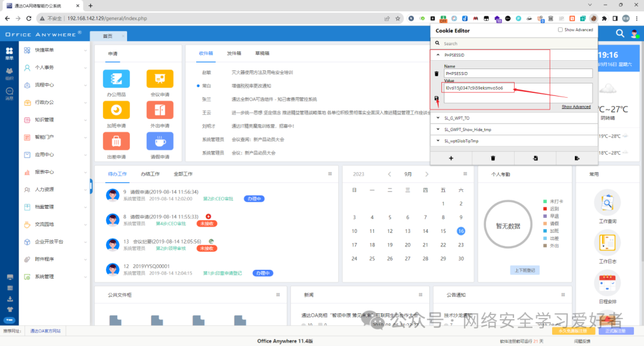
Task: Switch to the 收件箱 tab
Action: click(x=206, y=53)
